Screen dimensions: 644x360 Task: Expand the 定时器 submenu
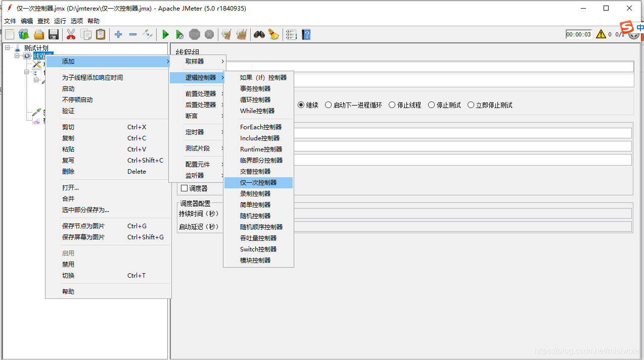coord(197,132)
